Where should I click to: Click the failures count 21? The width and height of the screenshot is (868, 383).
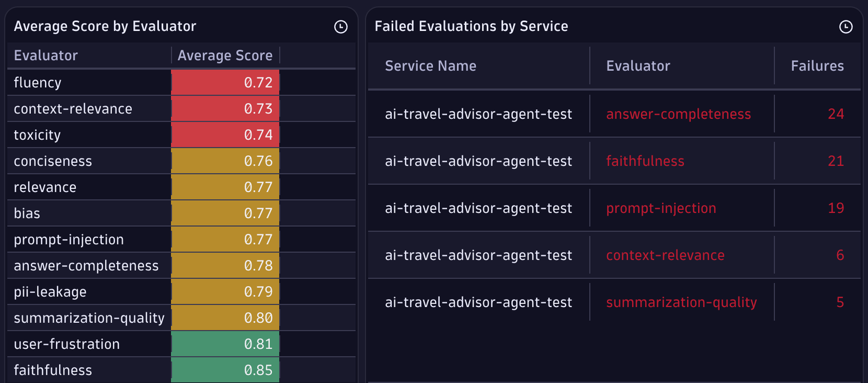pyautogui.click(x=836, y=161)
